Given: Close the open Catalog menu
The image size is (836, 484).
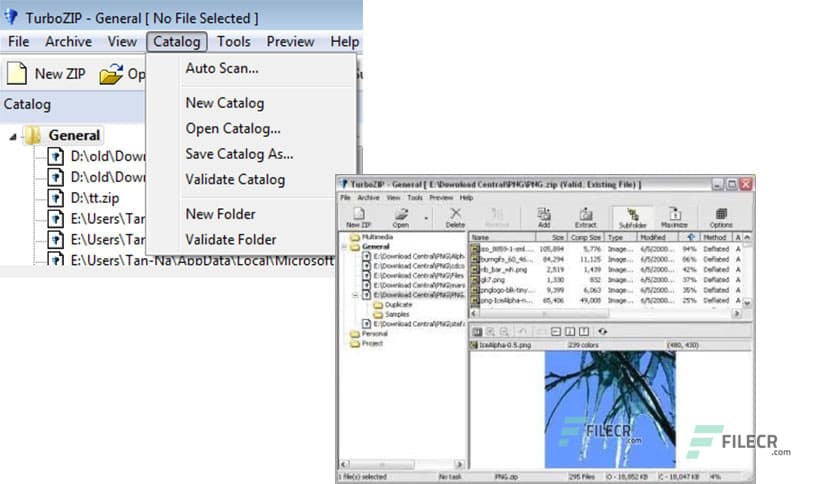Looking at the screenshot, I should [x=176, y=42].
